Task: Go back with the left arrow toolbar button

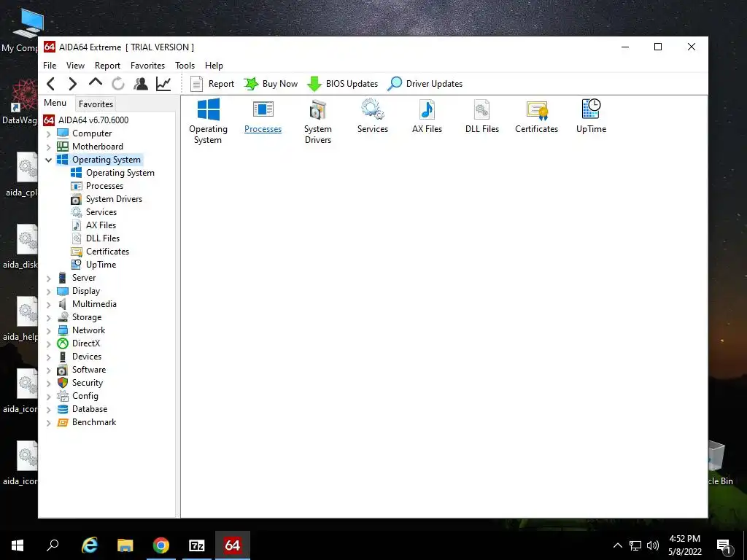Action: pyautogui.click(x=51, y=84)
